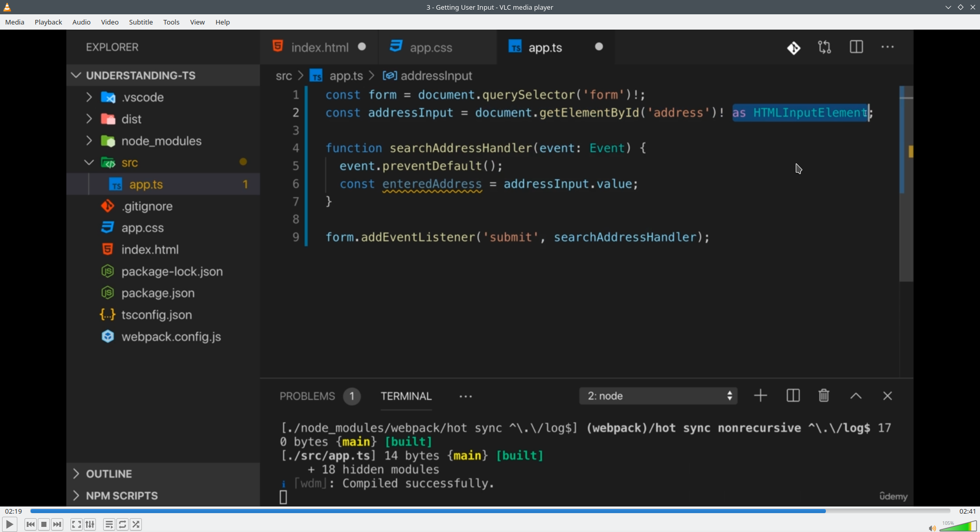Expand the dist folder
Viewport: 980px width, 532px height.
(163, 119)
